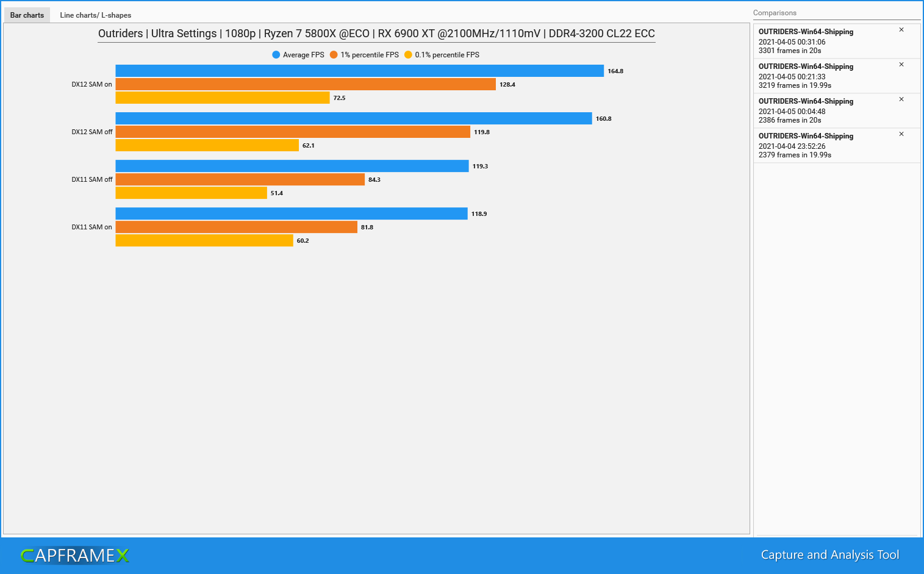The image size is (924, 574).
Task: Click the 160.8 average FPS bar
Action: coord(354,119)
